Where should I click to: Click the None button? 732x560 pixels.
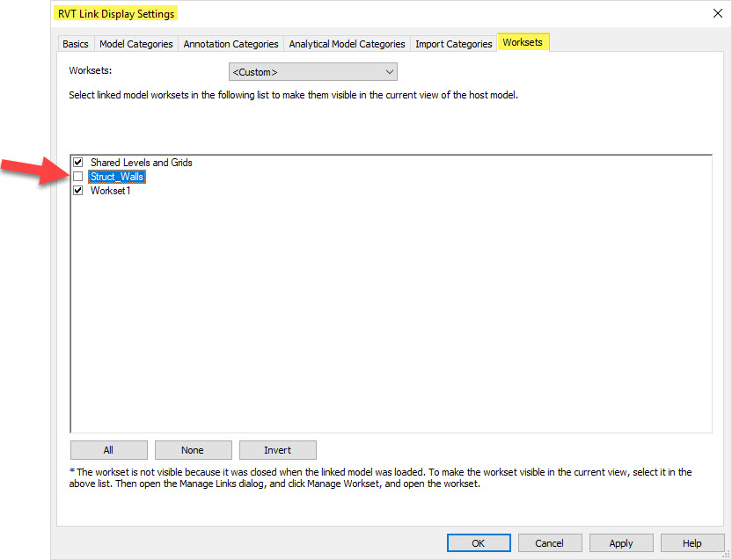pyautogui.click(x=193, y=450)
